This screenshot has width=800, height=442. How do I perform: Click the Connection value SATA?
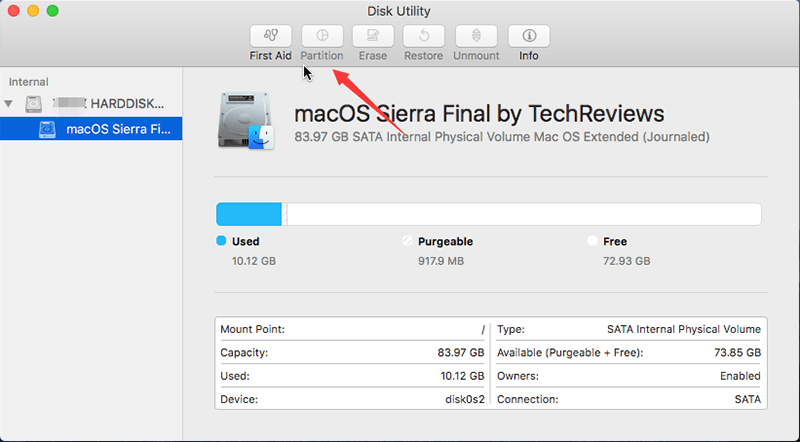[x=747, y=400]
